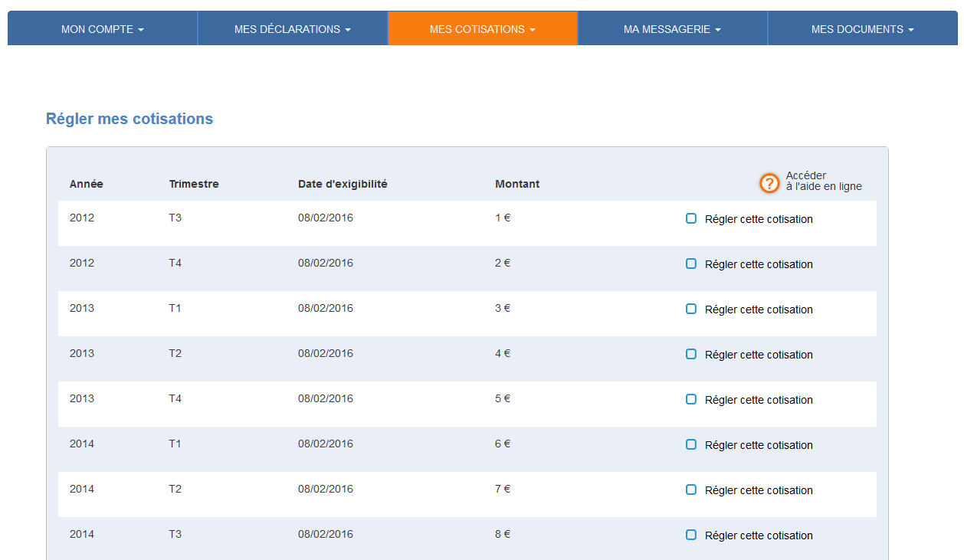This screenshot has width=964, height=560.
Task: Click the Date d'exigibilité column header
Action: (343, 184)
